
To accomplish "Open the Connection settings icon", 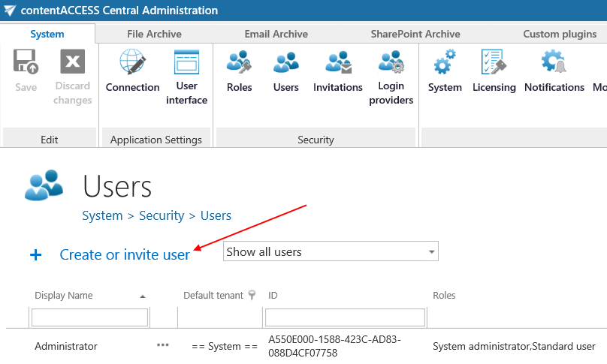I will (x=132, y=63).
